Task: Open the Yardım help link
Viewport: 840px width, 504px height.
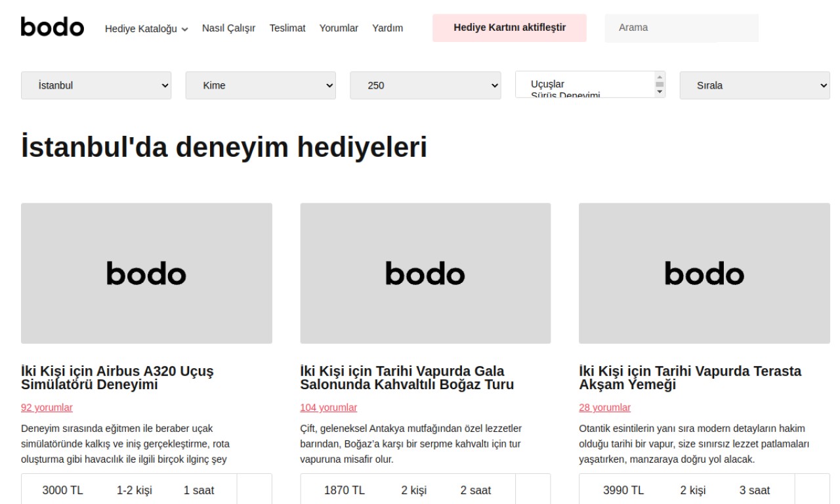Action: pos(388,28)
